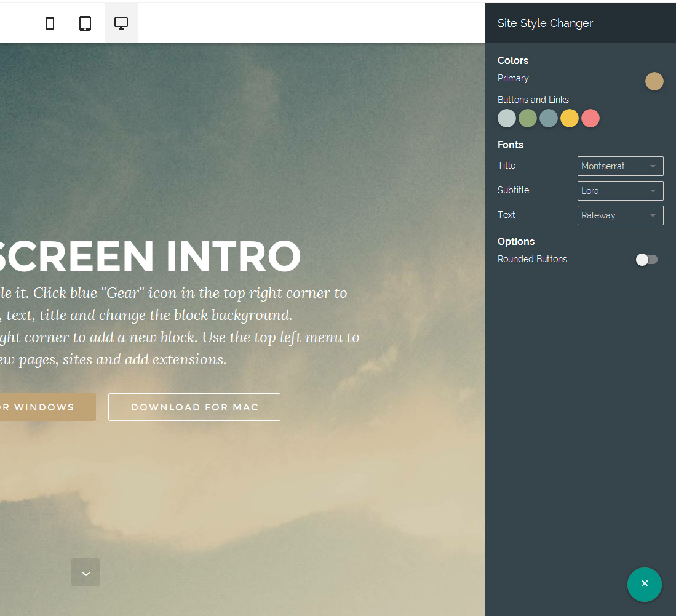The height and width of the screenshot is (616, 676).
Task: Select the green button color swatch
Action: [x=528, y=118]
